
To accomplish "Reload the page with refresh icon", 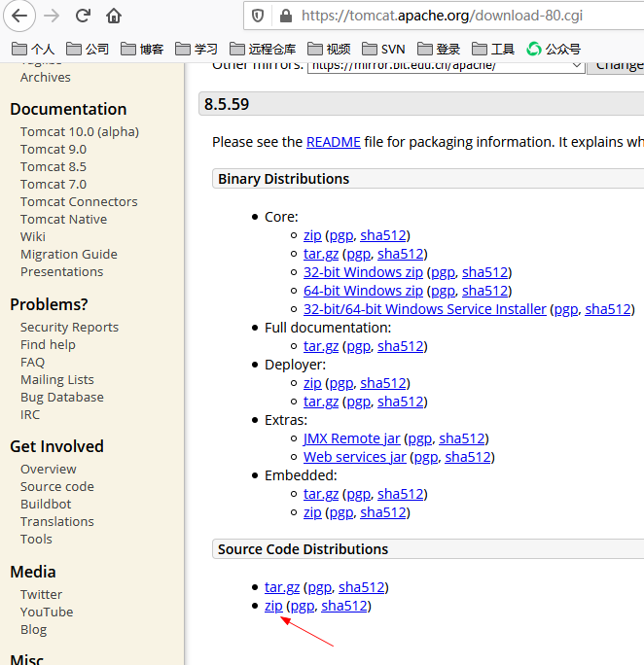I will [x=83, y=16].
